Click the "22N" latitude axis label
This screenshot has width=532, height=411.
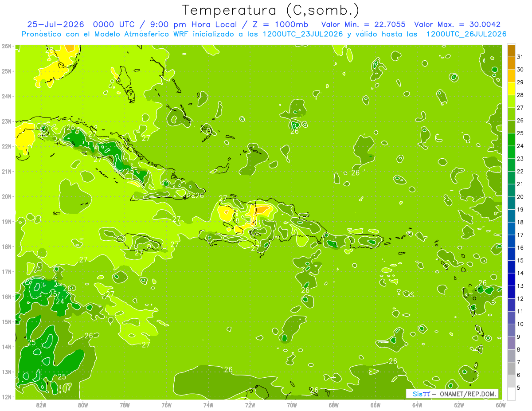click(x=6, y=146)
